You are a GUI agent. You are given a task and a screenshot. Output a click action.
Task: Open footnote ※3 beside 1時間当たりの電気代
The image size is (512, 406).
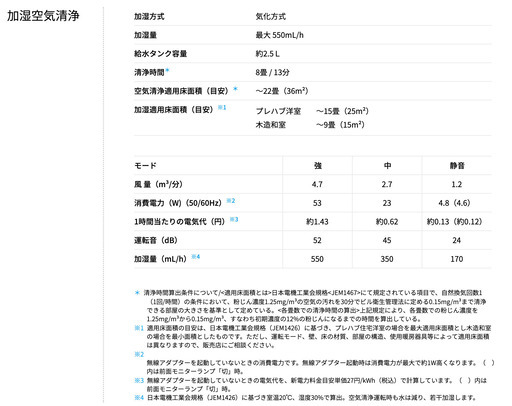[x=234, y=219]
